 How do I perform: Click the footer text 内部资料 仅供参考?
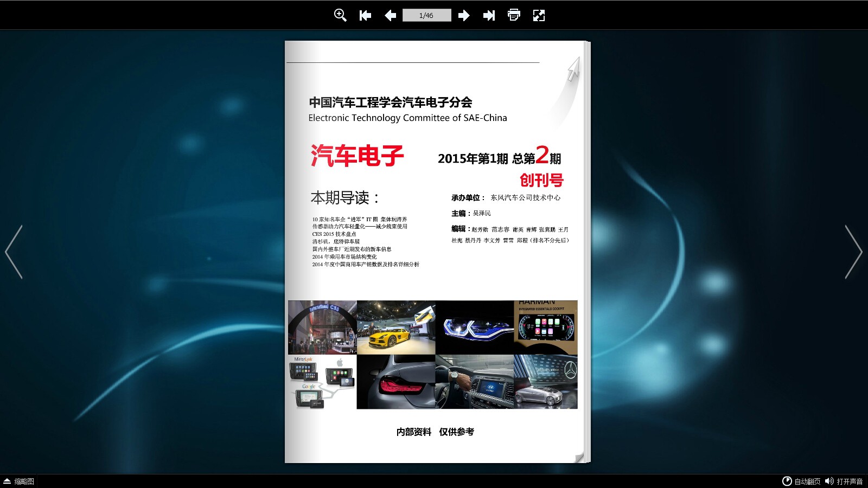pyautogui.click(x=435, y=432)
